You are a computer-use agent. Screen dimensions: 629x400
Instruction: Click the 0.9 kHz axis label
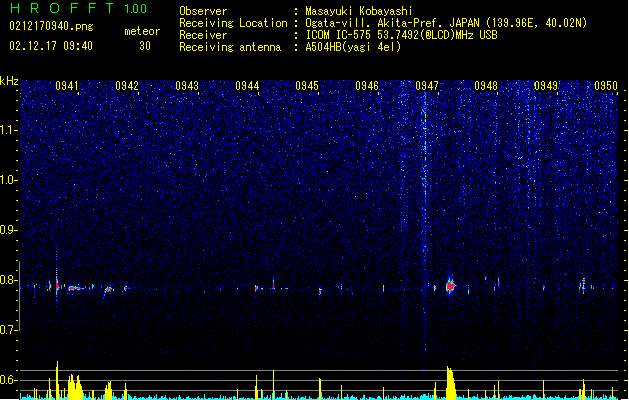click(x=9, y=230)
